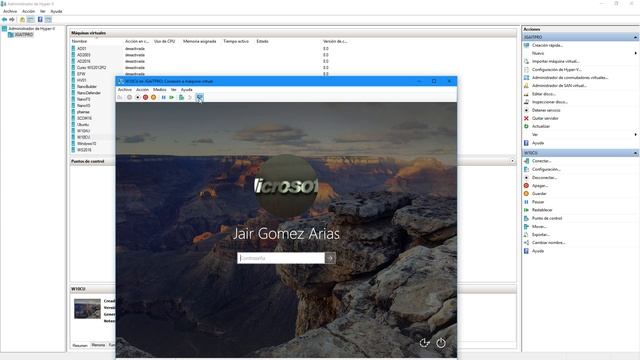This screenshot has width=640, height=360.
Task: Collapse the JGAITPRO actions section
Action: (x=636, y=37)
